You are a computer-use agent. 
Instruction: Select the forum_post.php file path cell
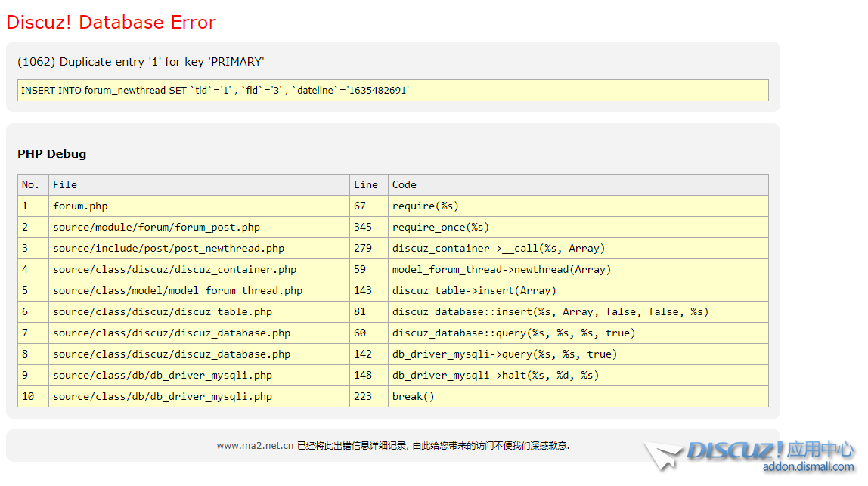[x=157, y=228]
